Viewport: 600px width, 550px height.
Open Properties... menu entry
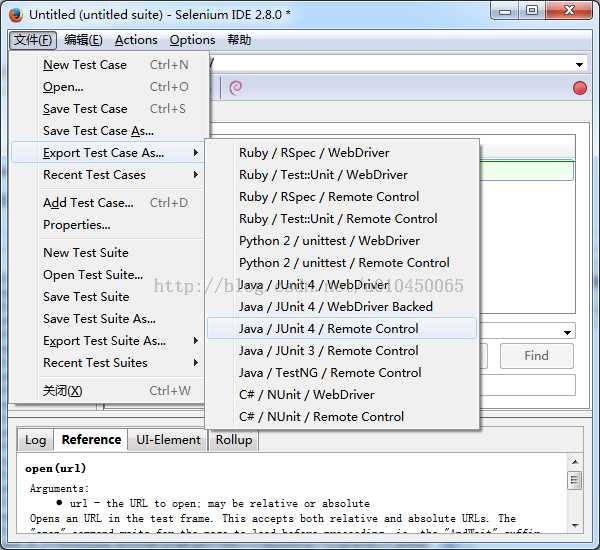tap(107, 225)
